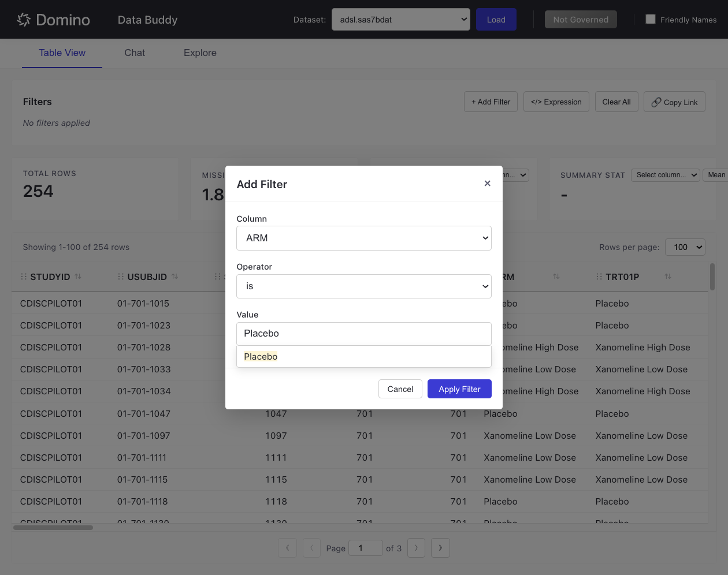Apply the filter with the Apply Filter button
Viewport: 728px width, 575px height.
(459, 389)
